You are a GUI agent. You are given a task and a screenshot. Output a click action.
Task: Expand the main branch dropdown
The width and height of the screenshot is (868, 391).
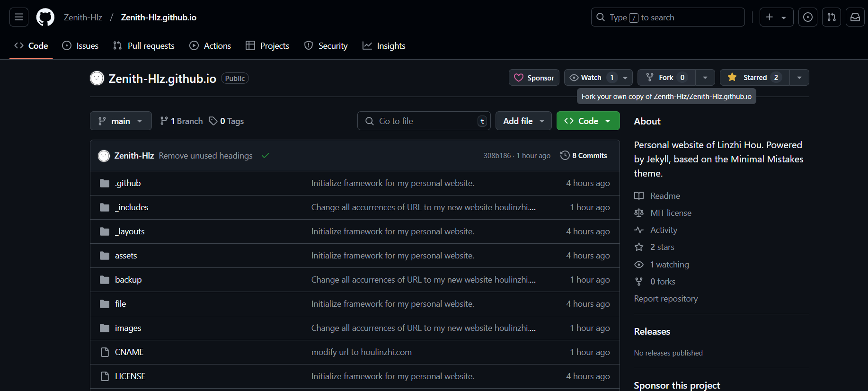(121, 121)
